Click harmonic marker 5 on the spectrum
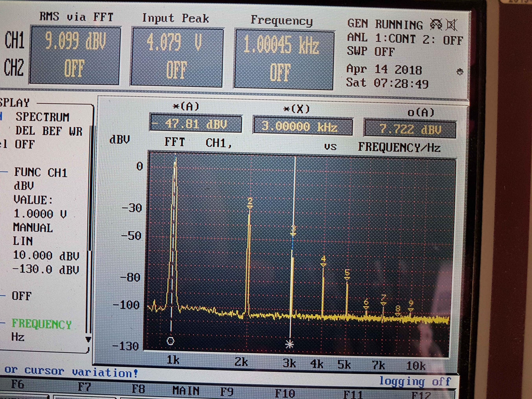The height and width of the screenshot is (399, 532). click(347, 275)
